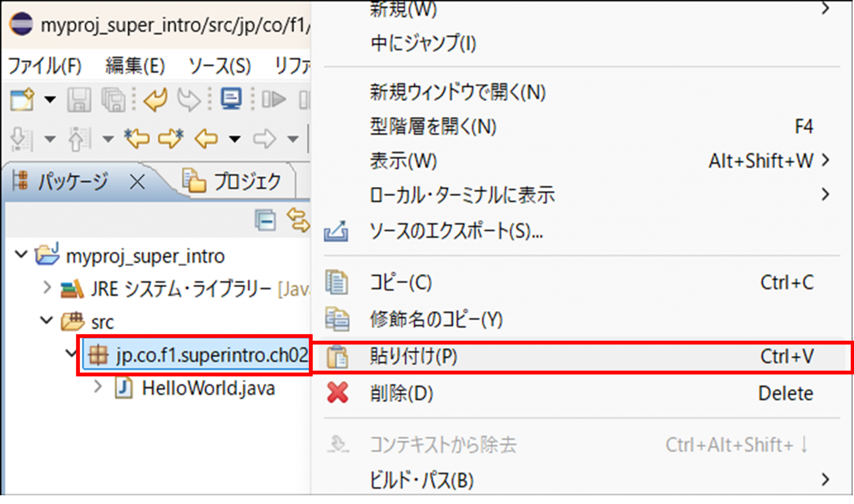Click the Save All icon
This screenshot has width=854, height=504.
113,99
